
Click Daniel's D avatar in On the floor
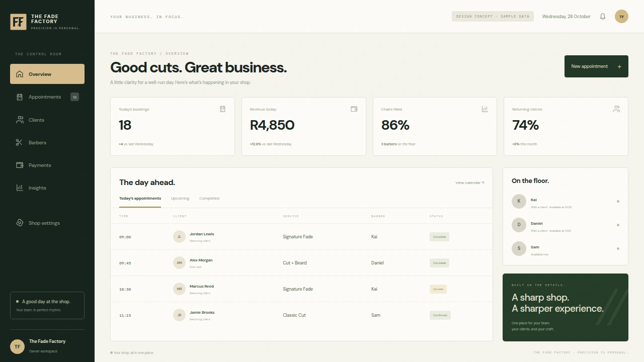tap(519, 225)
